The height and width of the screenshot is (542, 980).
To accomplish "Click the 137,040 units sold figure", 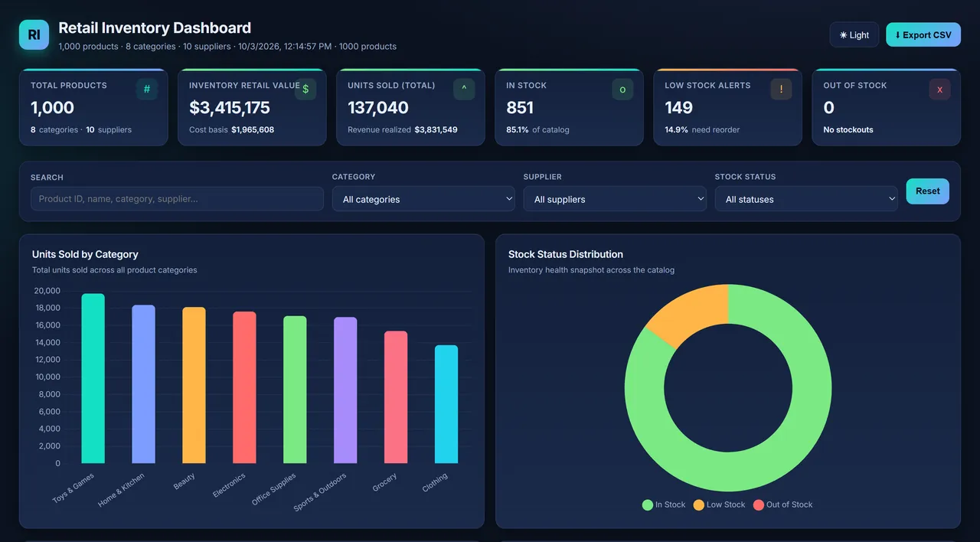I will pos(378,108).
